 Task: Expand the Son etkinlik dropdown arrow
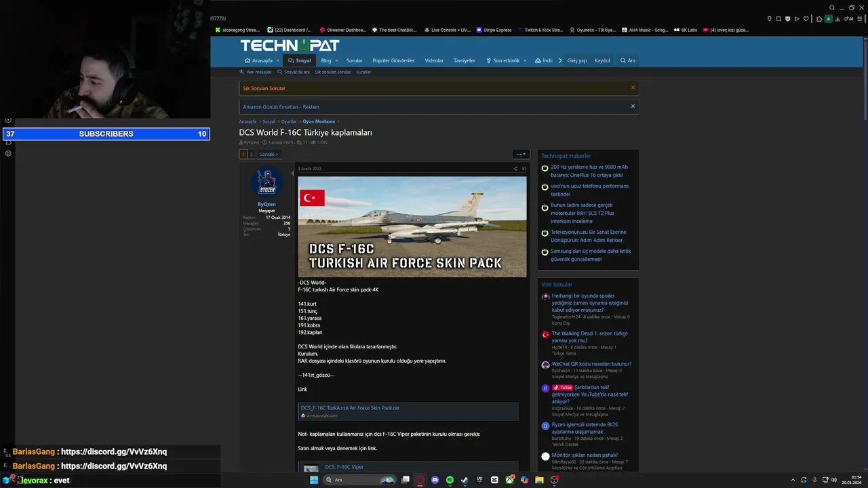[x=526, y=60]
